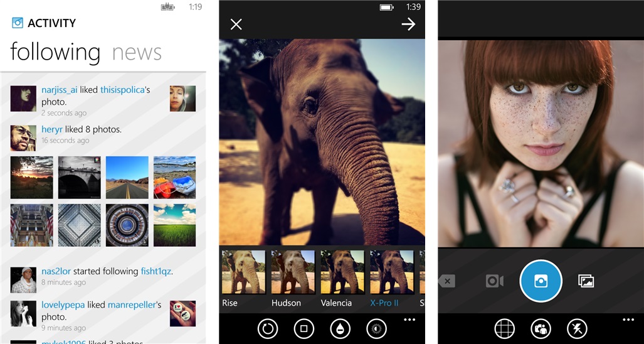Open the building with flags photo

point(31,225)
